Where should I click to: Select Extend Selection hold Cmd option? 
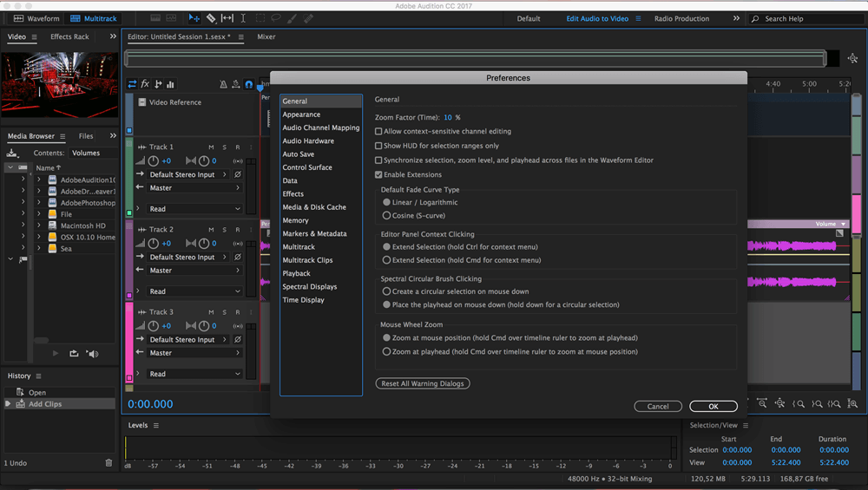(386, 260)
